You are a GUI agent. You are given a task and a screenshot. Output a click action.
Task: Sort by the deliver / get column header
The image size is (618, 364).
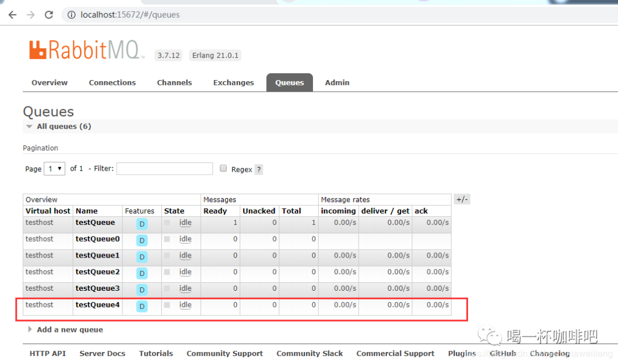pyautogui.click(x=386, y=211)
